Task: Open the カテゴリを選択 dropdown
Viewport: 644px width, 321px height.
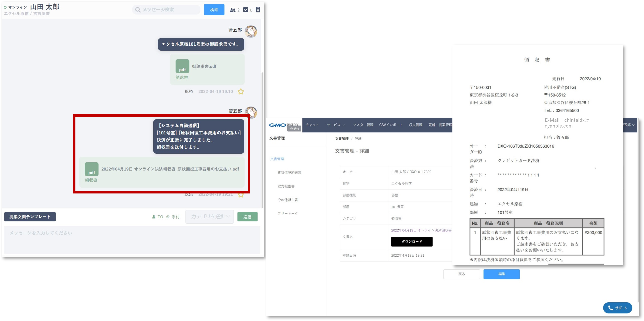Action: click(209, 216)
